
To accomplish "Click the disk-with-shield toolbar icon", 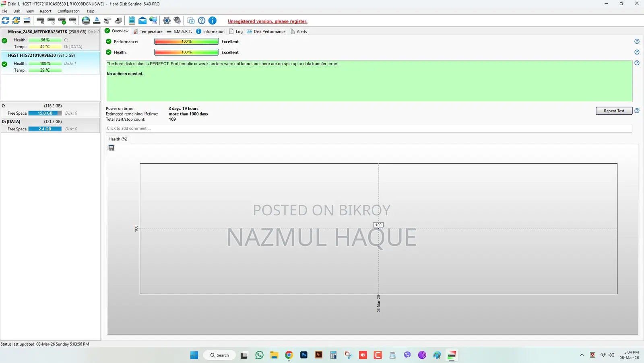I will 40,21.
